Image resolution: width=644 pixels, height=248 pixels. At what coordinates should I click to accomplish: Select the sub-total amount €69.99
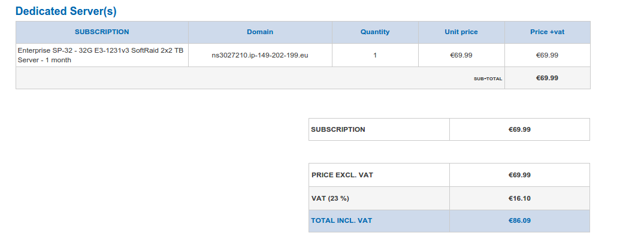tap(547, 78)
